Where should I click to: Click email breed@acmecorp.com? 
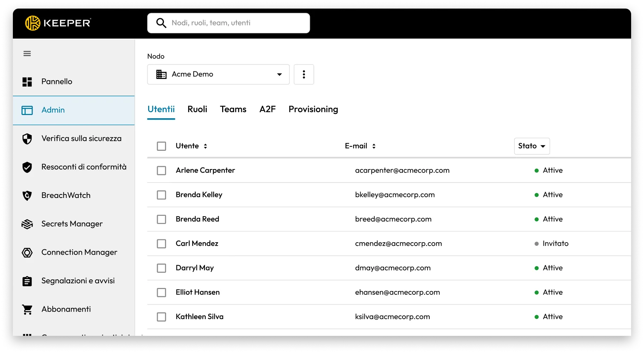(393, 219)
